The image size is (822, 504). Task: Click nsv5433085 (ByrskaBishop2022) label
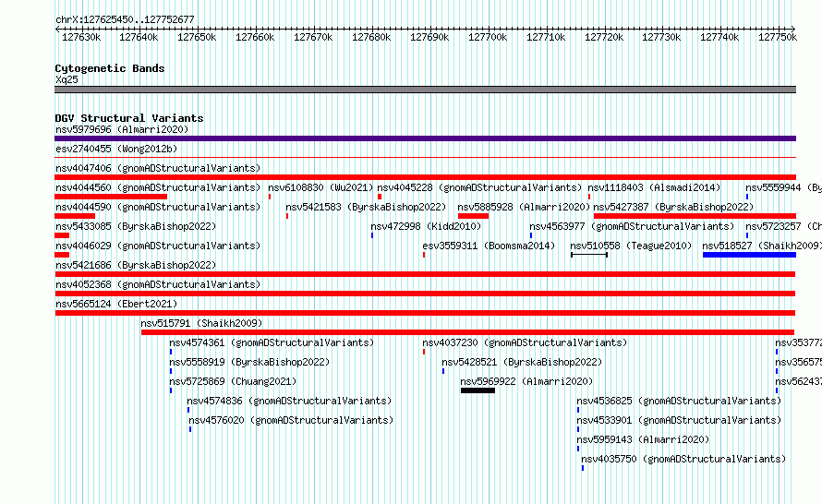(136, 226)
